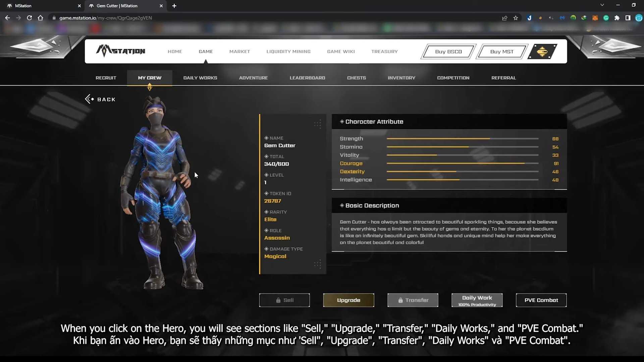Open the tab search chevron

602,5
